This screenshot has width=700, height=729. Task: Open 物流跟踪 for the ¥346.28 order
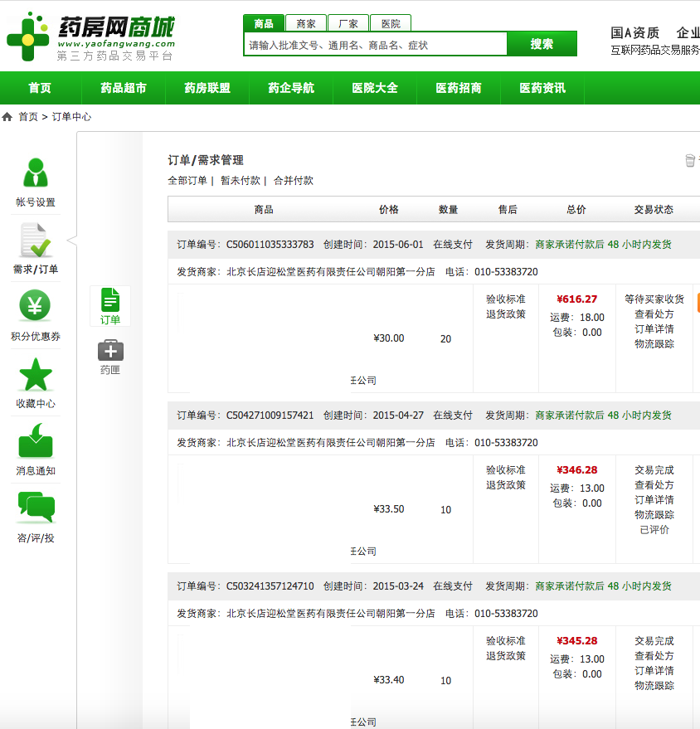point(654,514)
